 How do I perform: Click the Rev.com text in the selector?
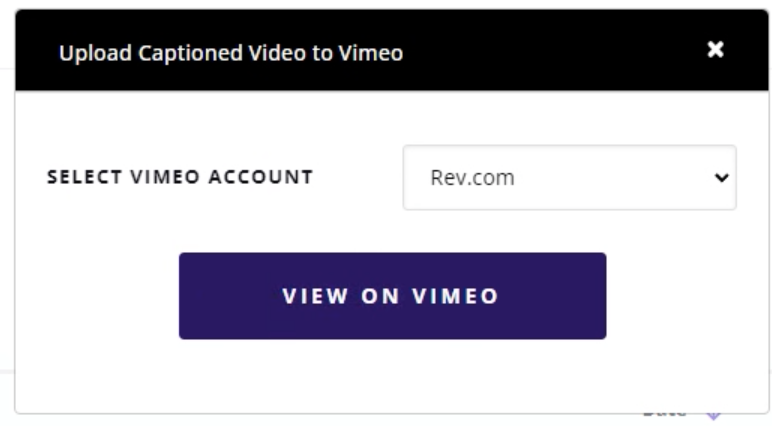click(472, 178)
